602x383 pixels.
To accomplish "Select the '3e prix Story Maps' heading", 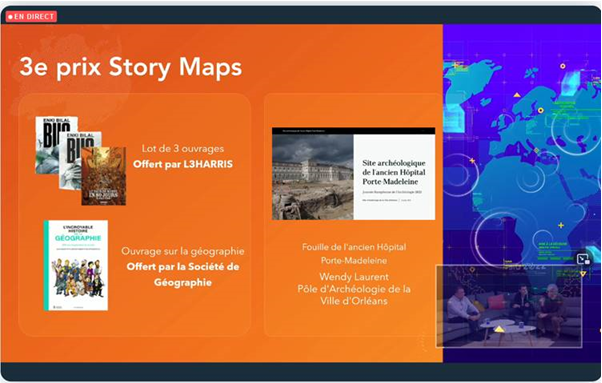I will [131, 67].
